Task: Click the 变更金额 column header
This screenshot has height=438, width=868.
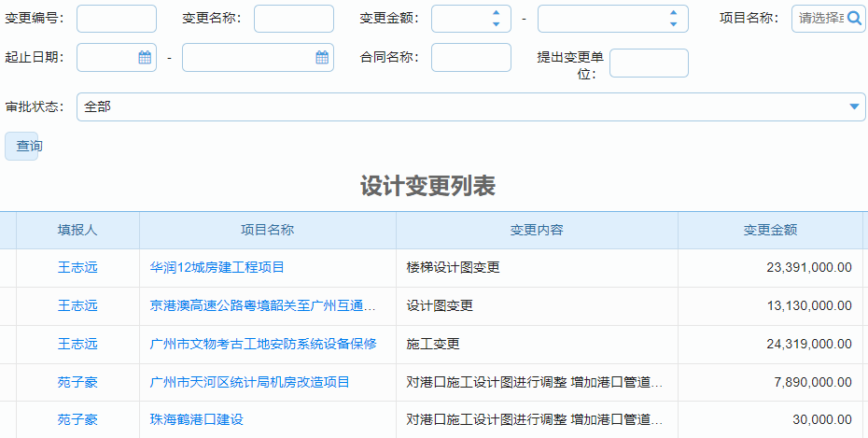Action: [770, 230]
